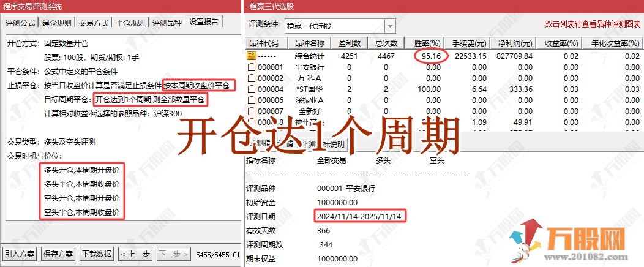Image resolution: width=644 pixels, height=267 pixels.
Task: Sort by the 年化收益率(%) column header
Action: click(613, 43)
